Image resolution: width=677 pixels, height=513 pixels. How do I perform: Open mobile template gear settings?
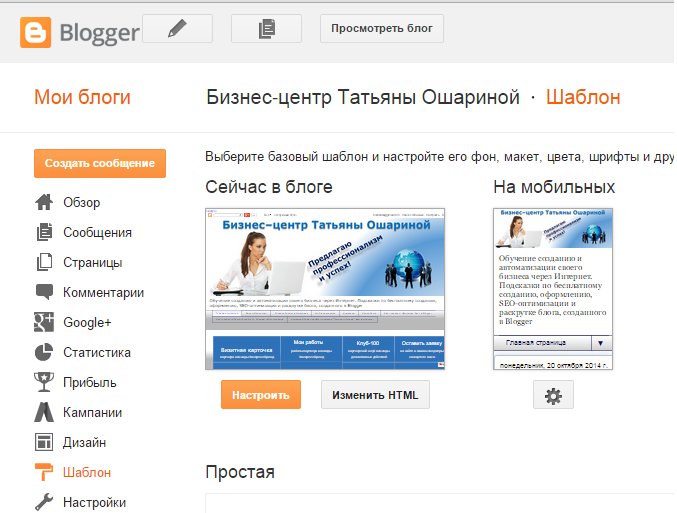[x=554, y=395]
